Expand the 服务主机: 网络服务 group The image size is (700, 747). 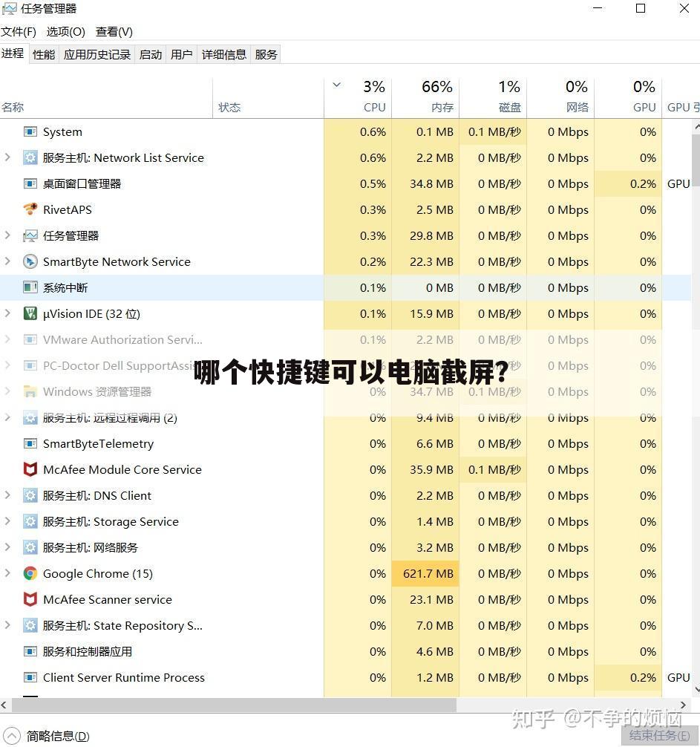[x=7, y=547]
